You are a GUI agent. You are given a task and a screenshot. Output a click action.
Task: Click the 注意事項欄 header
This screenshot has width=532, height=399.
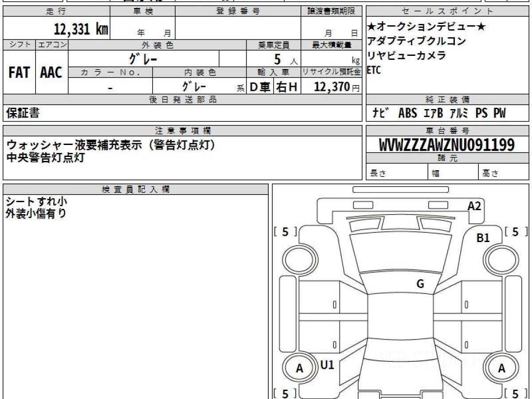coord(182,131)
